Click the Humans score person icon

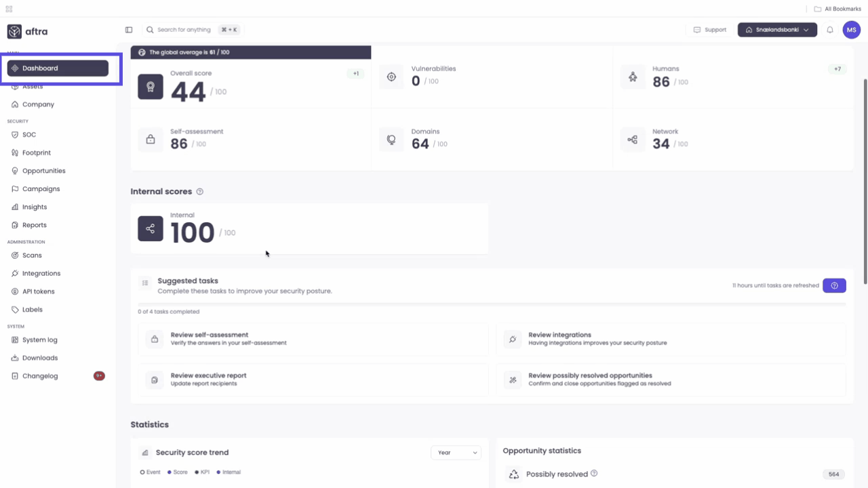633,77
